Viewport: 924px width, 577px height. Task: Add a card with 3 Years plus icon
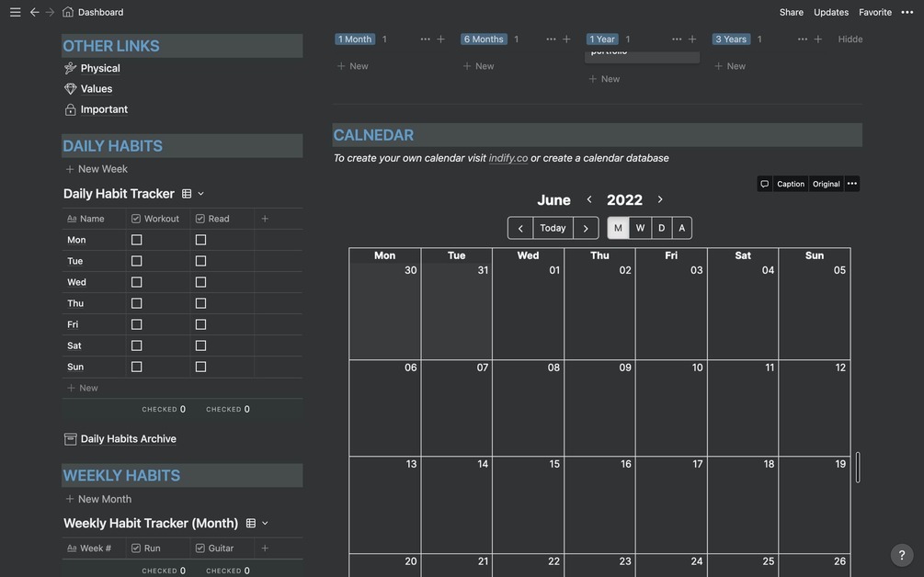click(818, 40)
